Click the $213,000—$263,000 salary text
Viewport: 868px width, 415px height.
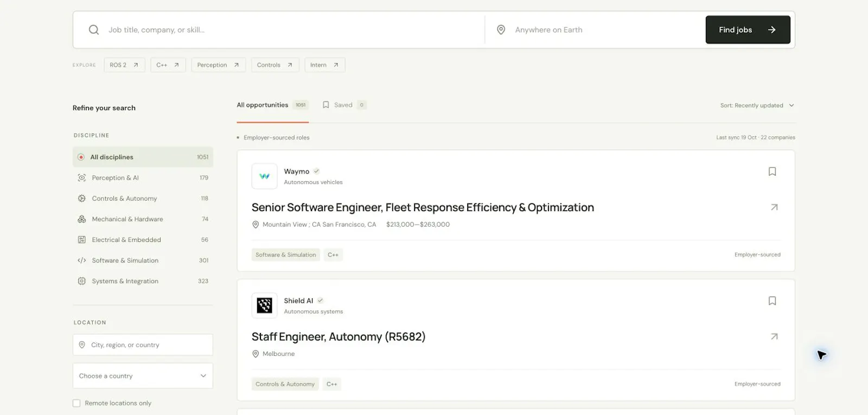[x=418, y=225]
